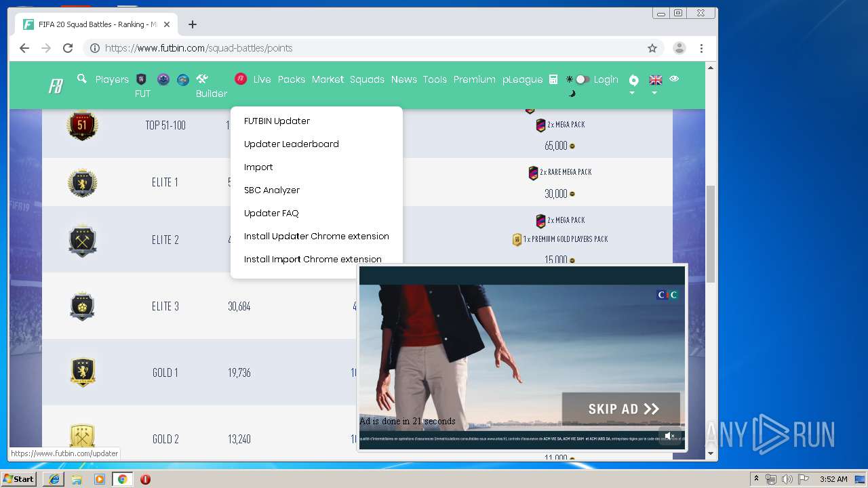Select the second round light-blue badge icon
Image resolution: width=868 pixels, height=488 pixels.
tap(183, 79)
